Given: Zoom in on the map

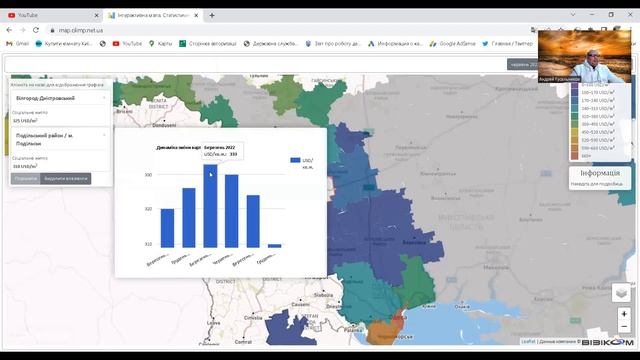Looking at the screenshot, I should (624, 314).
